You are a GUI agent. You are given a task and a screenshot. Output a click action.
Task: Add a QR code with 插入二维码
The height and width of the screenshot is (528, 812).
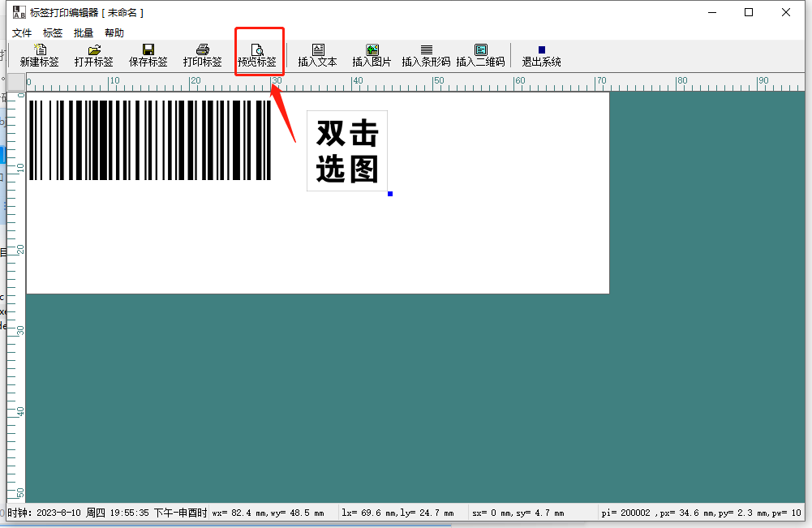coord(480,55)
